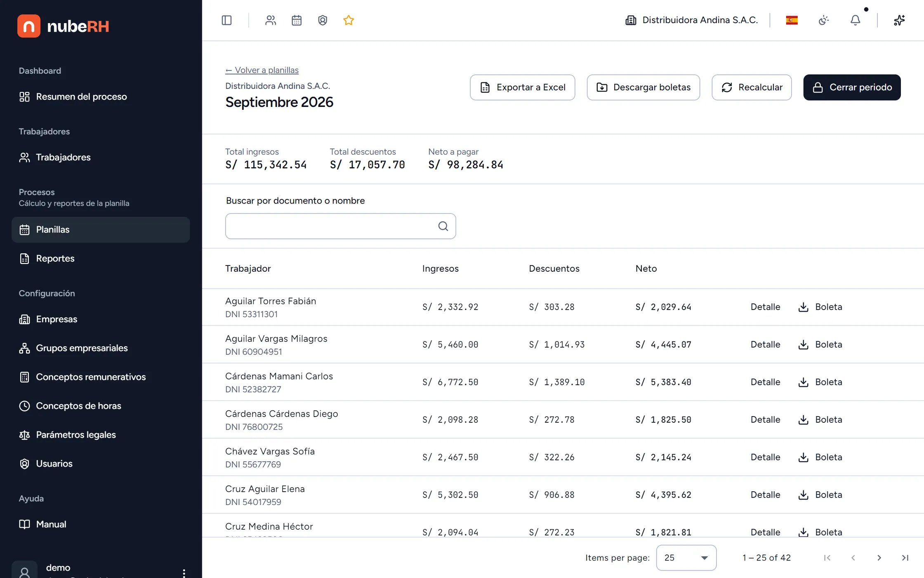The height and width of the screenshot is (578, 924).
Task: Select company Distribuidora Andina S.A.C. in header
Action: pos(692,20)
